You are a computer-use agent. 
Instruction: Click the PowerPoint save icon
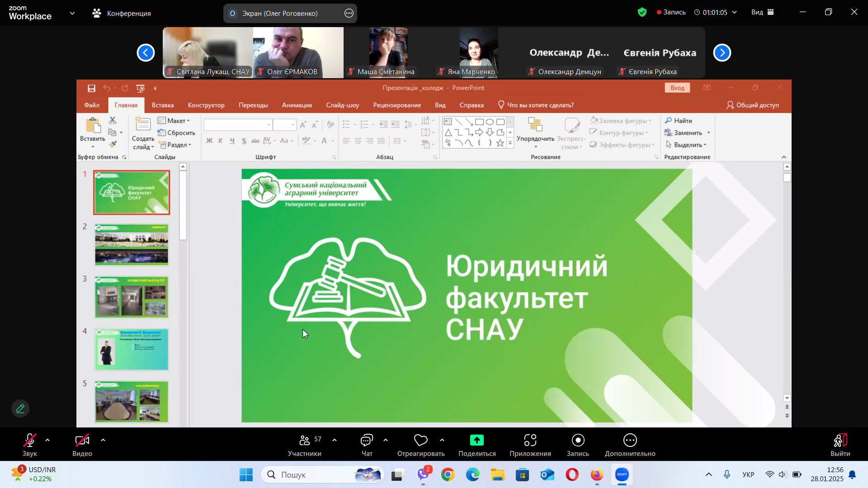click(91, 88)
